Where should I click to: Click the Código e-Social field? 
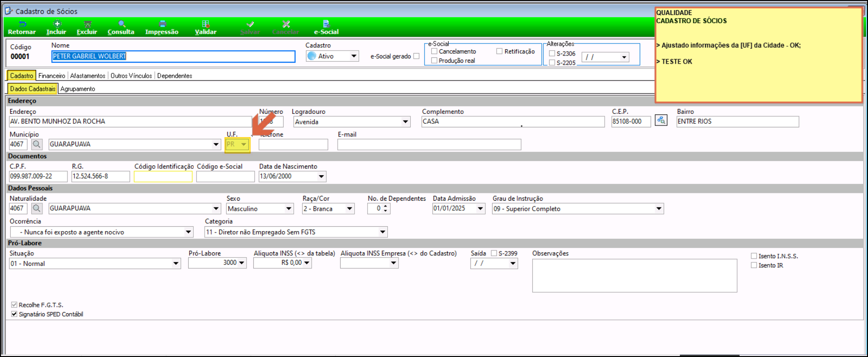[x=225, y=177]
